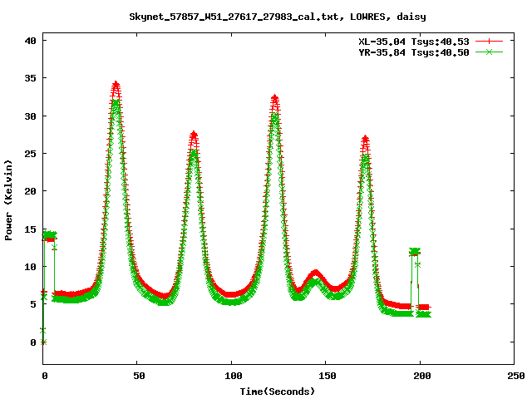532x399 pixels.
Task: Click y-axis tick label 5
Action: [33, 304]
